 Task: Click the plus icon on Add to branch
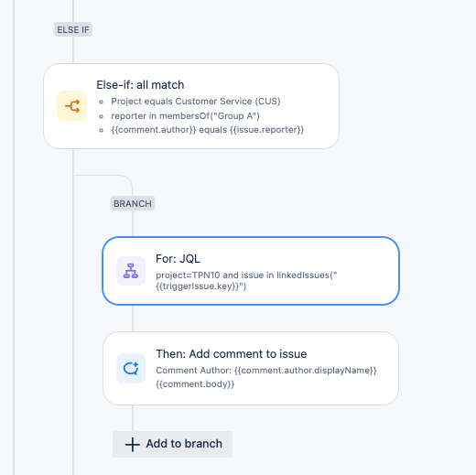[133, 444]
